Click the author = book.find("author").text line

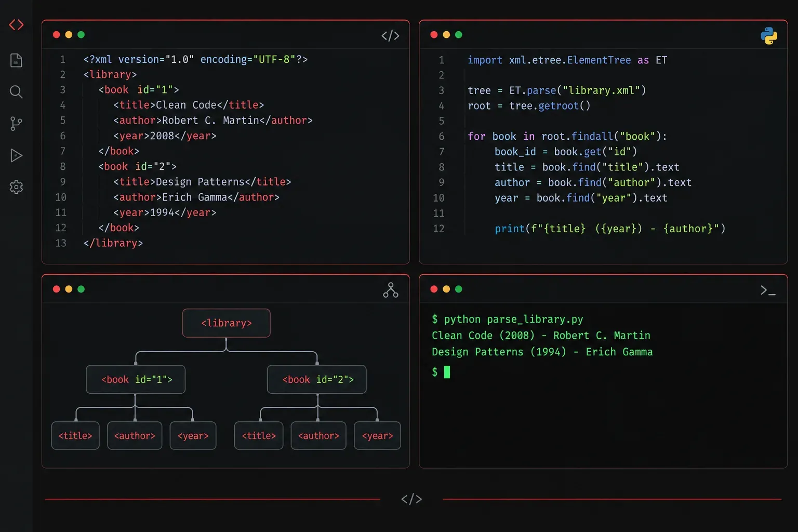[593, 182]
